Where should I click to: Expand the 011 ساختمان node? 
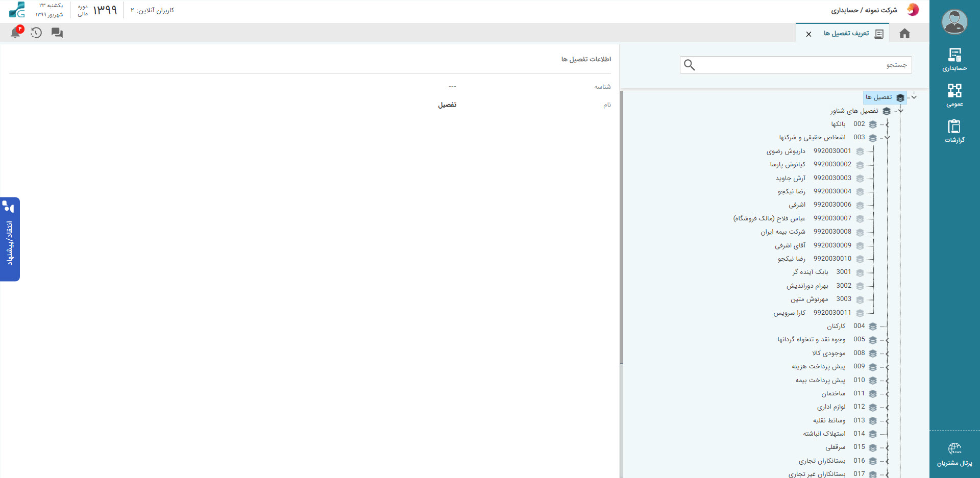887,394
